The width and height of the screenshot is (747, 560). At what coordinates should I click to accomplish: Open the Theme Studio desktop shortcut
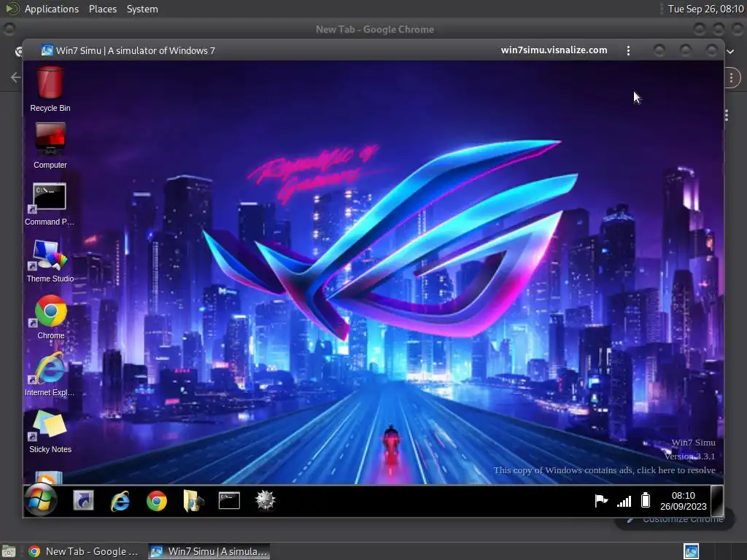point(50,260)
